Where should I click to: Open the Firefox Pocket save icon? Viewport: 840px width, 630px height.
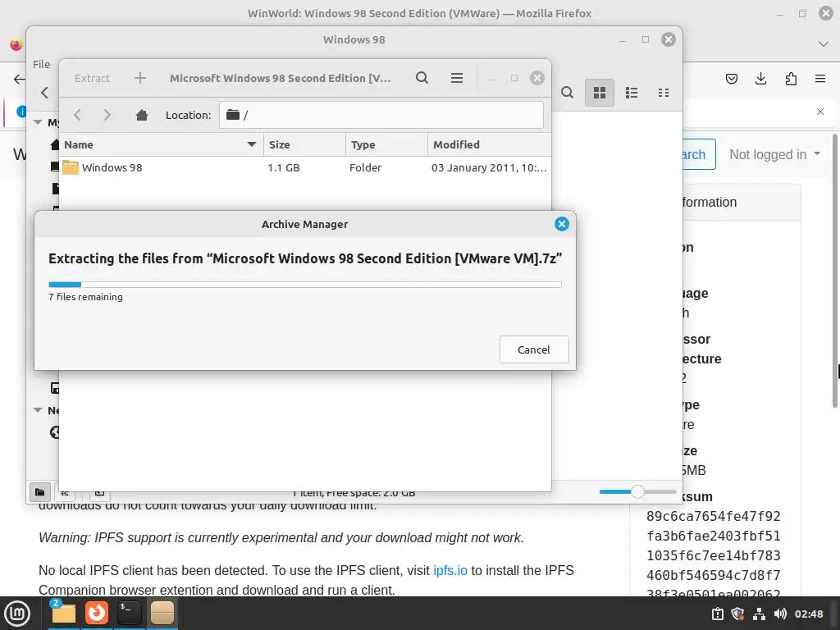[731, 80]
